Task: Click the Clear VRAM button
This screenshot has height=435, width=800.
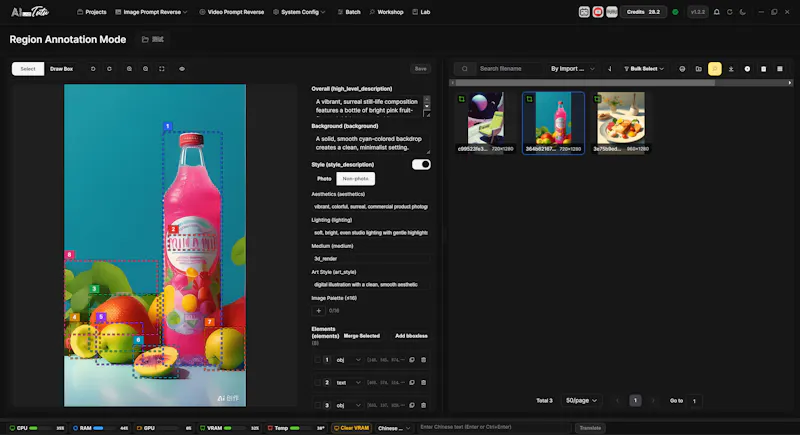Action: click(352, 428)
